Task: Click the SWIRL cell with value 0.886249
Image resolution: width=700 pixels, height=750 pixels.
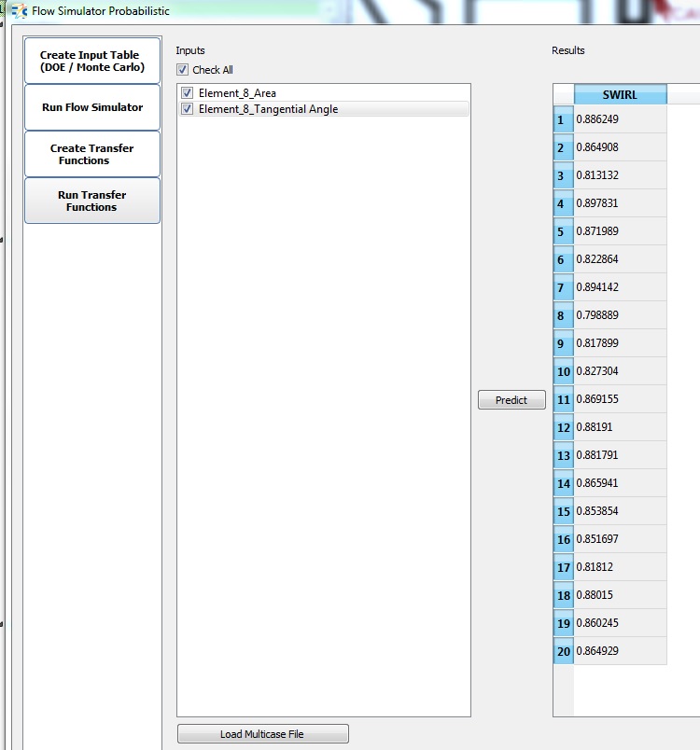Action: point(620,119)
